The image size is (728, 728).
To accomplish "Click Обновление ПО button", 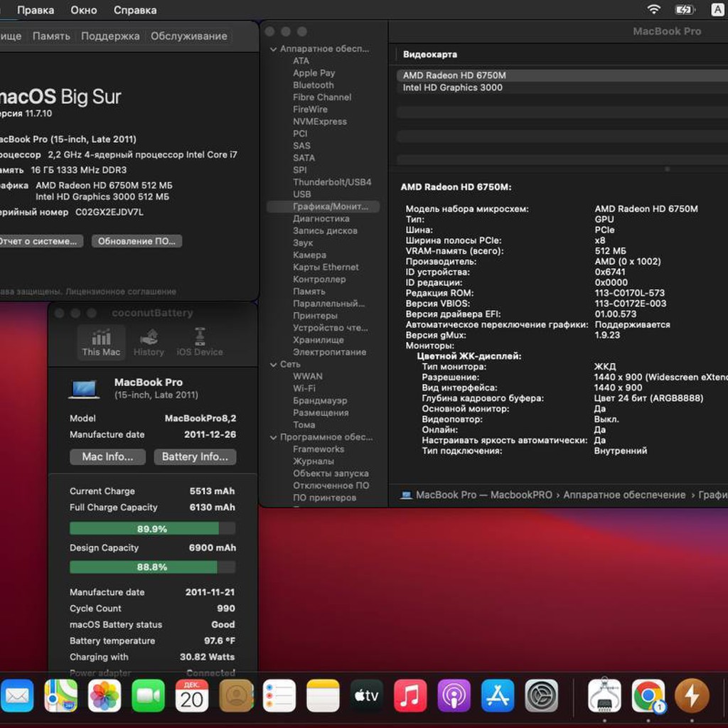I will (136, 241).
